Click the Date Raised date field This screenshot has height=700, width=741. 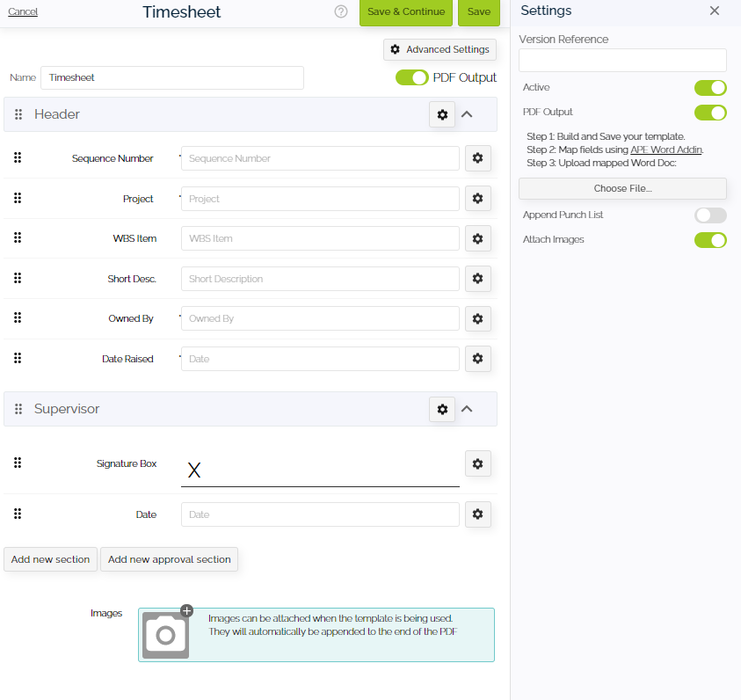click(320, 359)
